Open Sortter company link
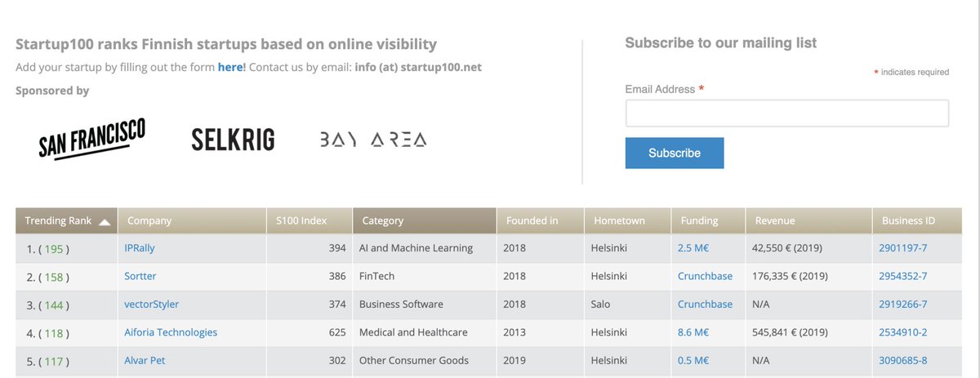980x378 pixels. pos(140,276)
